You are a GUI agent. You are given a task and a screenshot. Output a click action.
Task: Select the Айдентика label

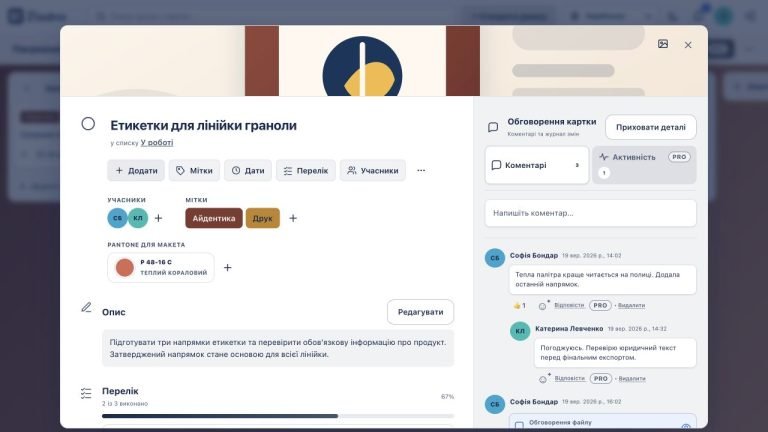[x=214, y=218]
